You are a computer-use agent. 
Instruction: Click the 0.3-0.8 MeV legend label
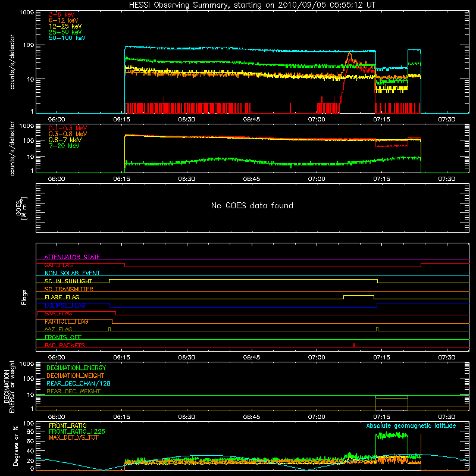click(x=68, y=134)
